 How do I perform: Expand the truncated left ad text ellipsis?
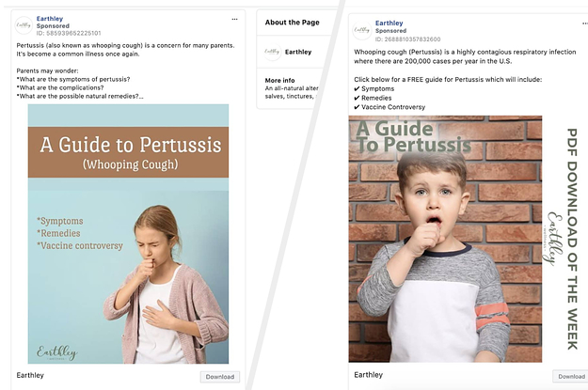(x=140, y=96)
